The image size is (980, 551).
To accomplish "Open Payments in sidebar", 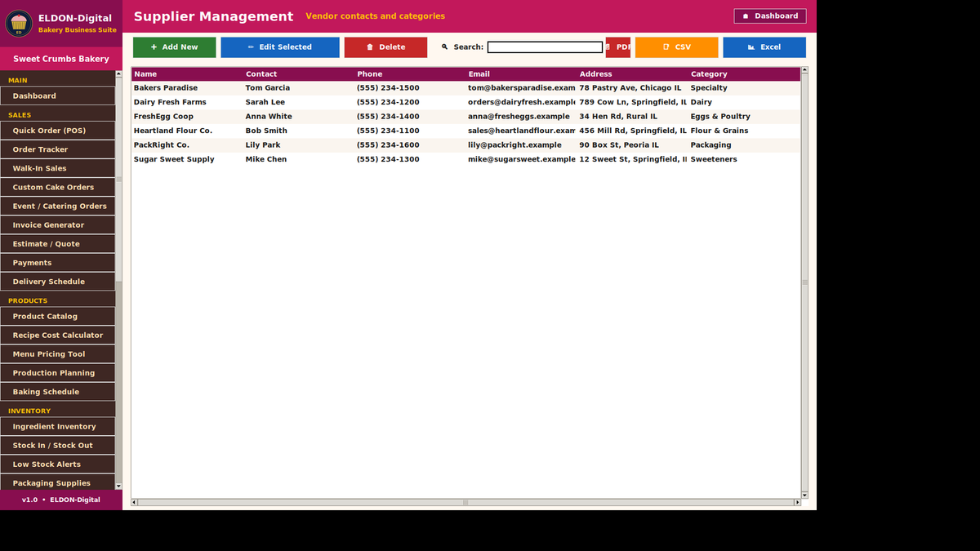I will click(x=57, y=263).
